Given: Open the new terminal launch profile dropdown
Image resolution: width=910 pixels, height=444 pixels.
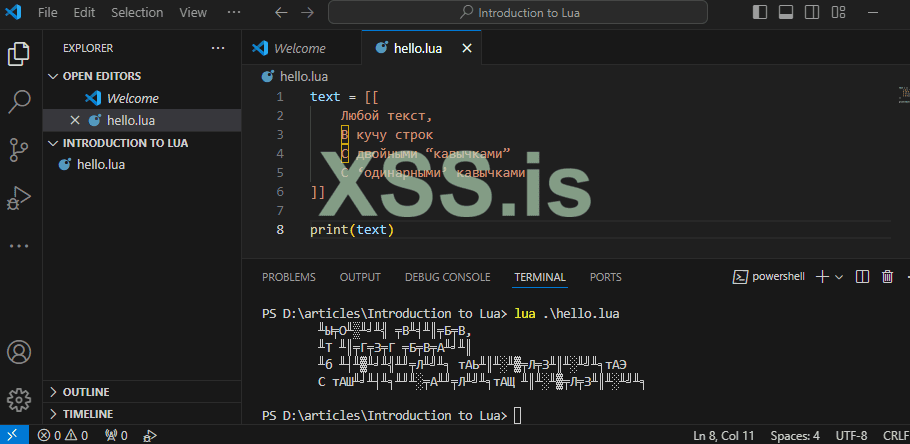Looking at the screenshot, I should click(x=839, y=277).
